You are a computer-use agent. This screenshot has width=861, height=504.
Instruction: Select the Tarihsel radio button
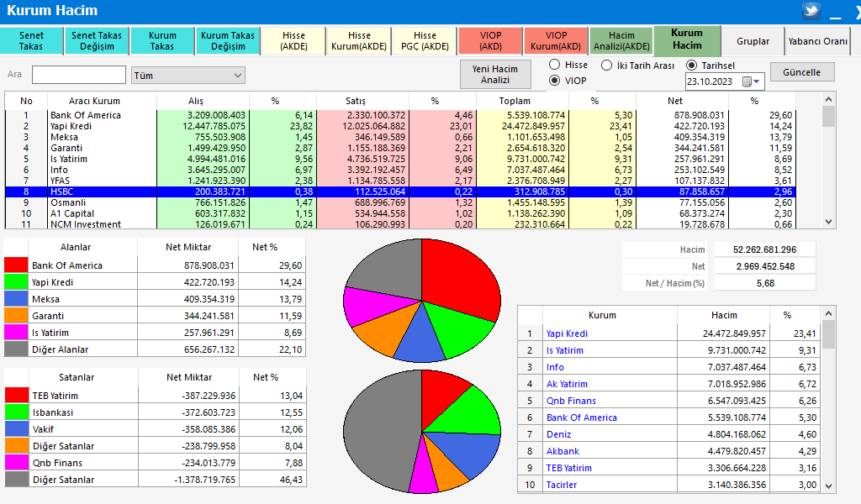click(x=692, y=66)
